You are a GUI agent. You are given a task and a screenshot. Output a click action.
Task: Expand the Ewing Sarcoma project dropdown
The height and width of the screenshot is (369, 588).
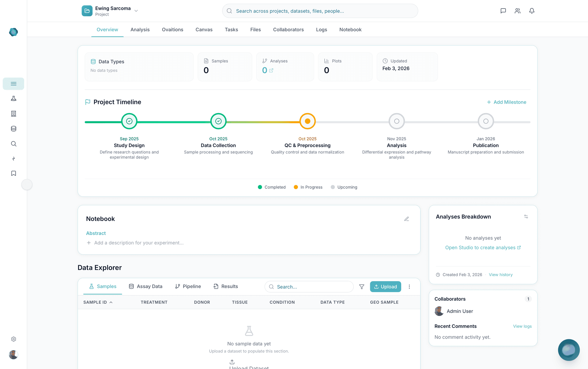136,11
